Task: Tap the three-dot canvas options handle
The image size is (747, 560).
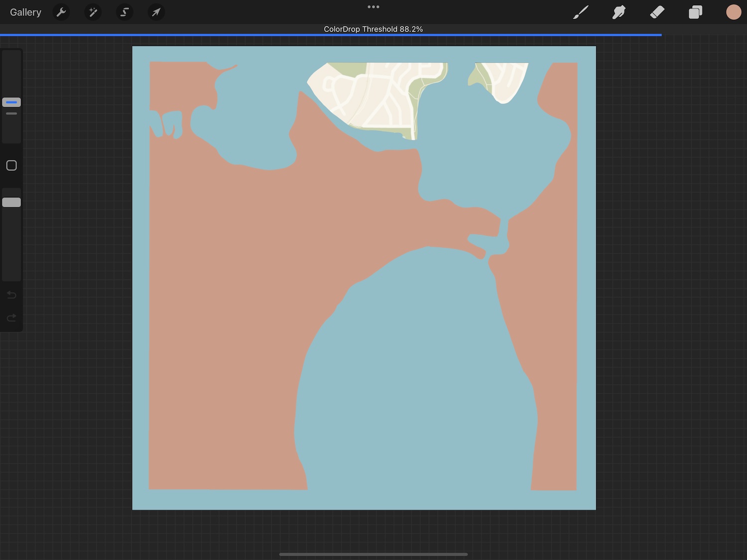Action: (x=373, y=6)
